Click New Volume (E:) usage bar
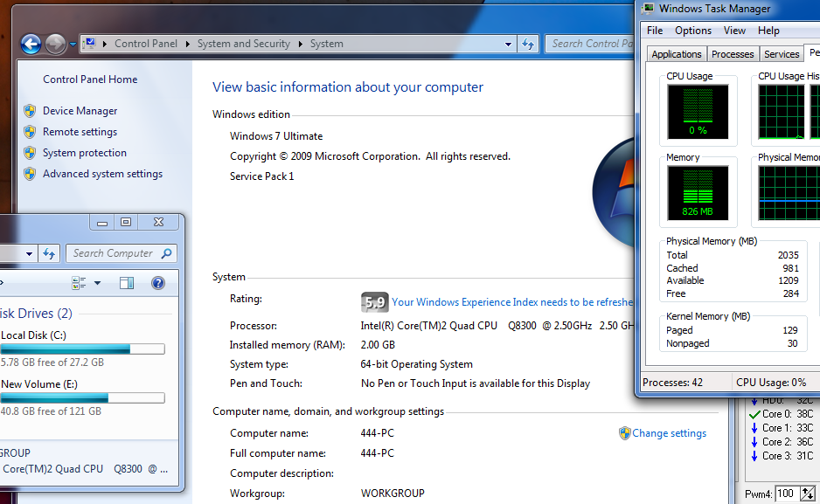The height and width of the screenshot is (504, 820). [x=83, y=398]
